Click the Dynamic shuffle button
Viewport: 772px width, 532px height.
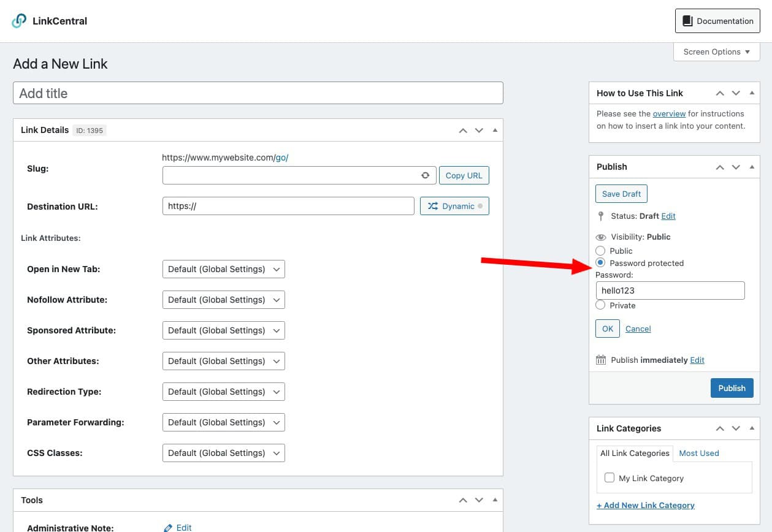click(x=454, y=206)
